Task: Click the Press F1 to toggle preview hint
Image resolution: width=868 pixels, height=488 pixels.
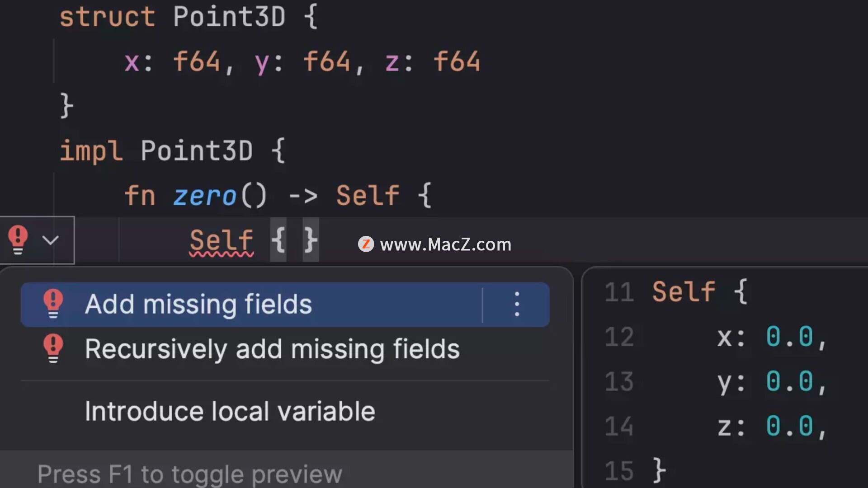Action: (190, 474)
